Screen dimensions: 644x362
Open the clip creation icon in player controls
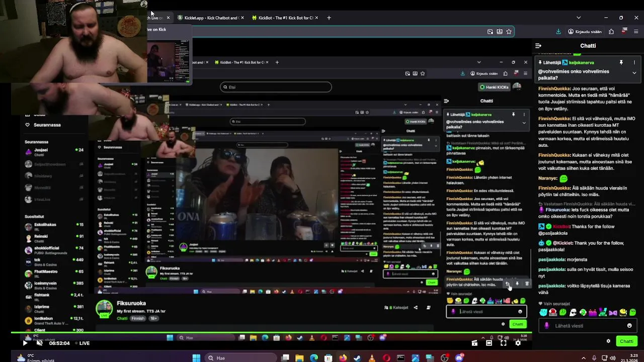[x=474, y=343]
